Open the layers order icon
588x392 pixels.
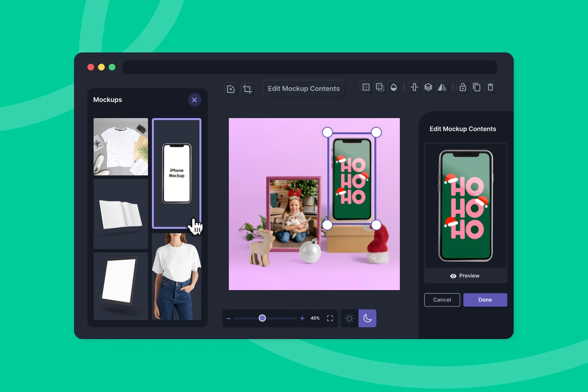428,87
